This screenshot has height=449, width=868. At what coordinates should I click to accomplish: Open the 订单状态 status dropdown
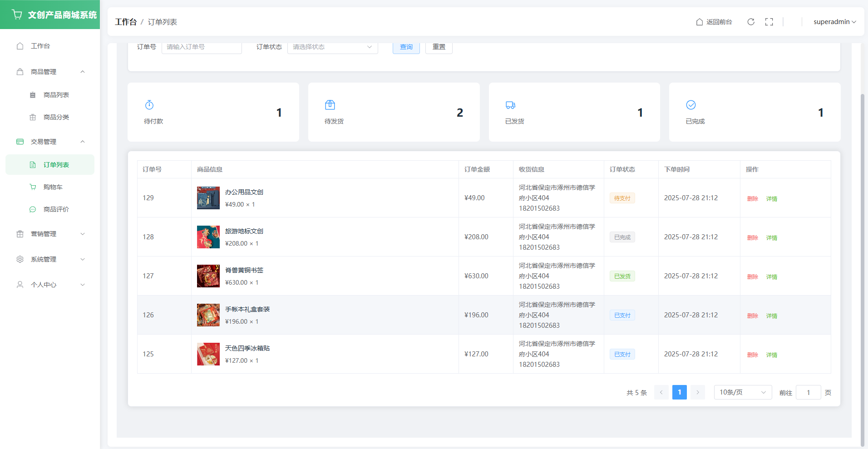click(x=332, y=47)
